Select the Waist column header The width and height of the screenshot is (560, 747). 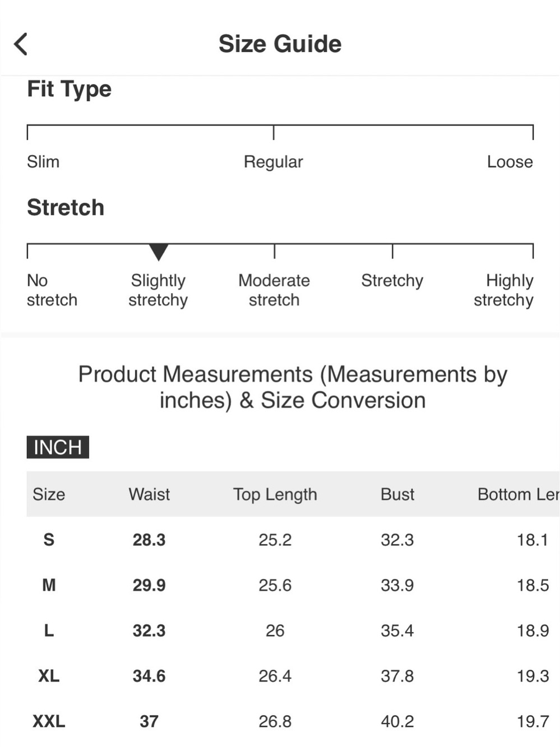click(149, 494)
